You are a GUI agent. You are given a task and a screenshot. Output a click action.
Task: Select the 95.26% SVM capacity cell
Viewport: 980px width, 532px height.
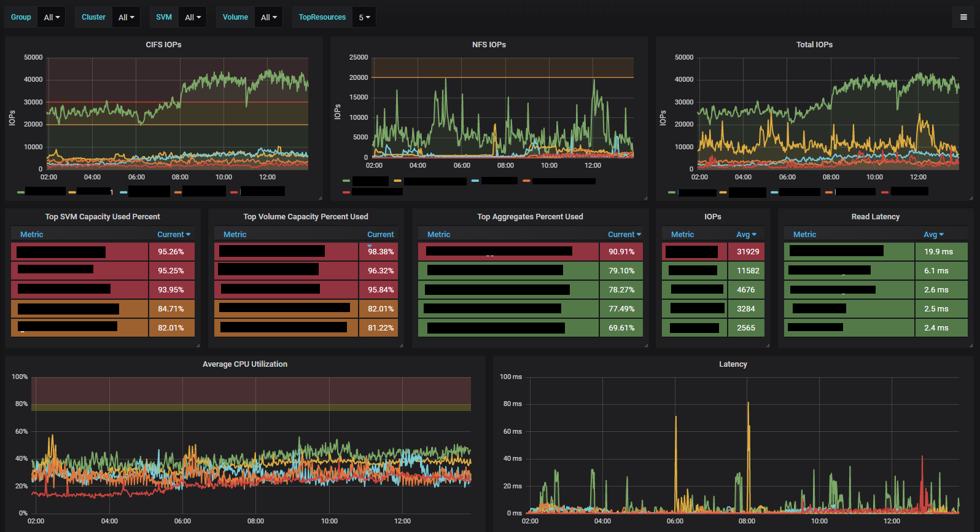[171, 252]
